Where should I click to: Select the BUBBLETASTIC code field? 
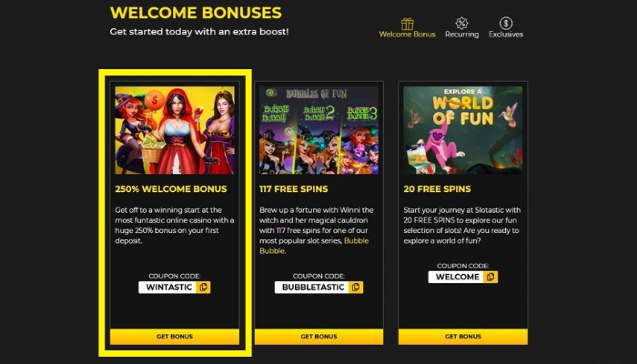click(x=312, y=288)
